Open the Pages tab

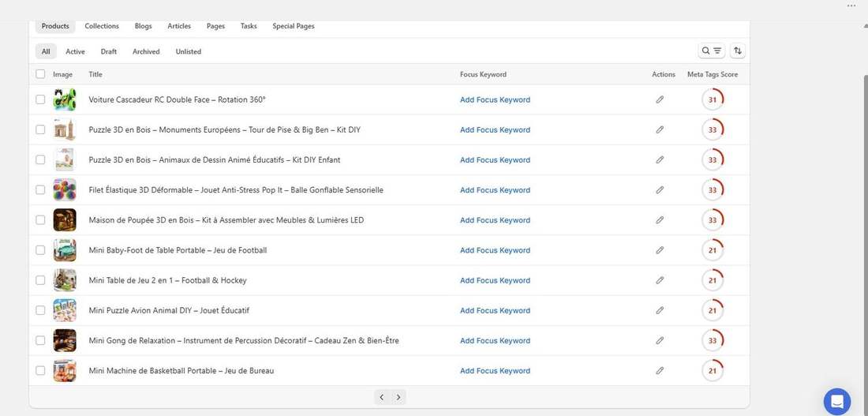point(215,26)
